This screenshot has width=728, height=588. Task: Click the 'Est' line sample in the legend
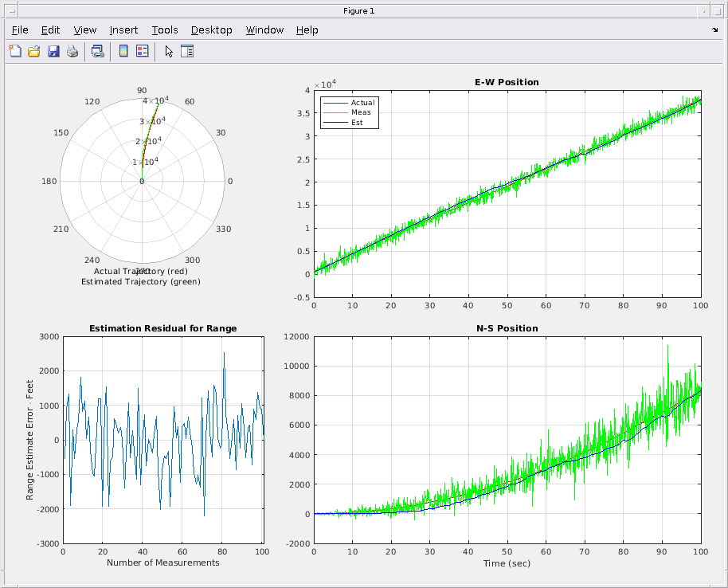(335, 123)
